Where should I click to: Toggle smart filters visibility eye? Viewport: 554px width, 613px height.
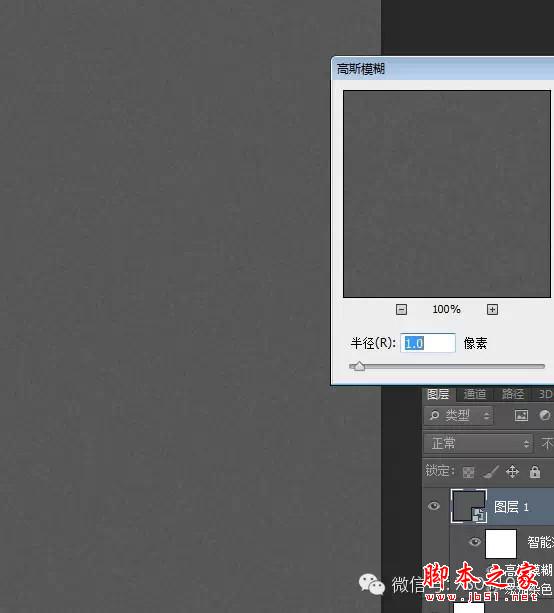(475, 542)
